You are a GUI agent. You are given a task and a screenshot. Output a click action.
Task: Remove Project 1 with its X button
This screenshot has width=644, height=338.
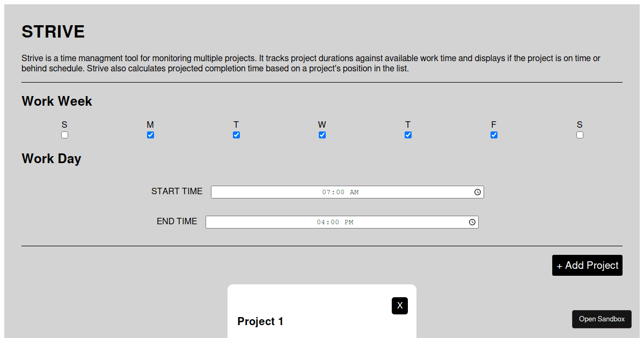coord(399,305)
